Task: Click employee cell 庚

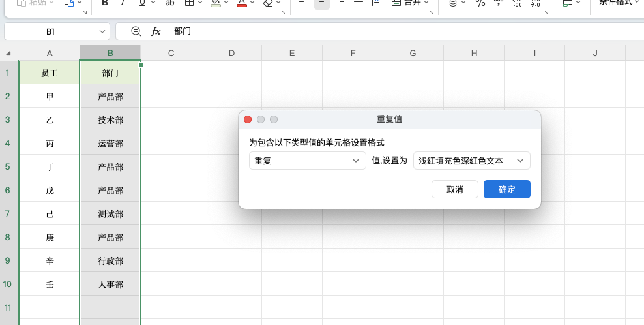Action: pyautogui.click(x=50, y=238)
